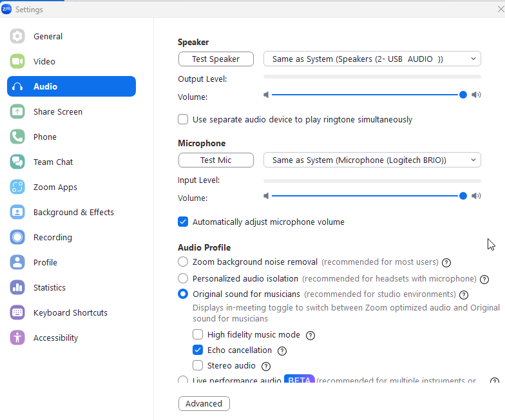This screenshot has width=505, height=420.
Task: Click the Video camera icon
Action: coord(17,62)
